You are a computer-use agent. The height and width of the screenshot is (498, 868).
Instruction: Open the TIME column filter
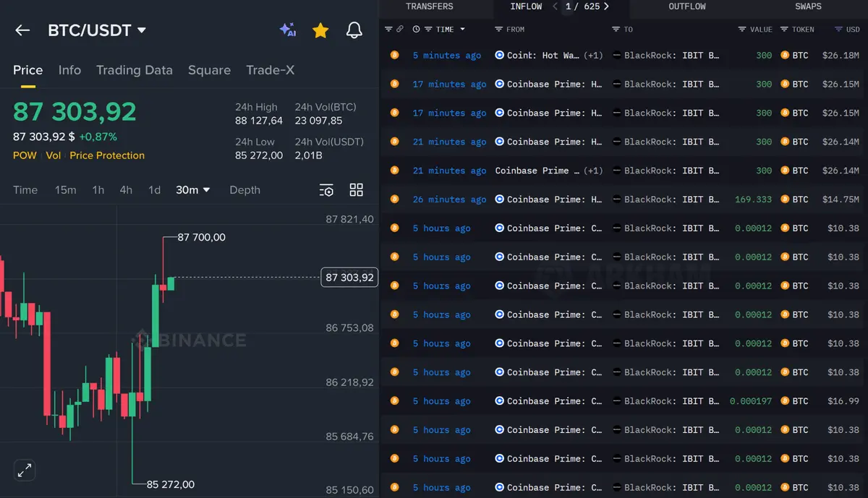(x=428, y=30)
